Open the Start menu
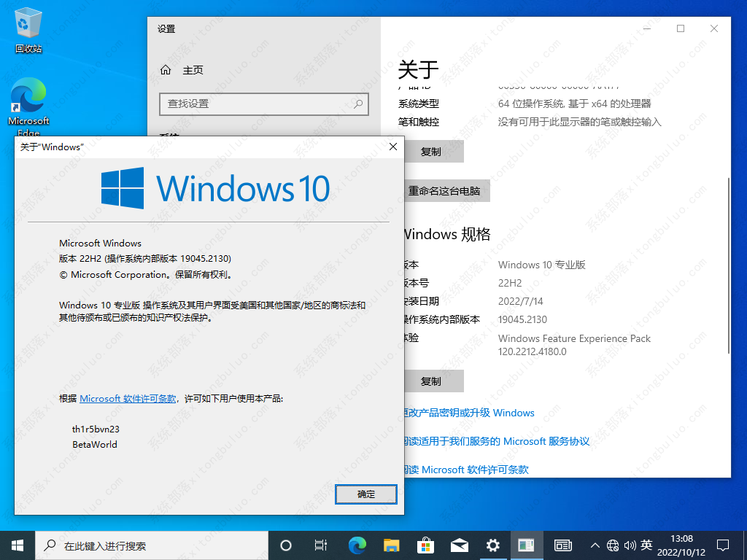The image size is (747, 560). (x=17, y=545)
